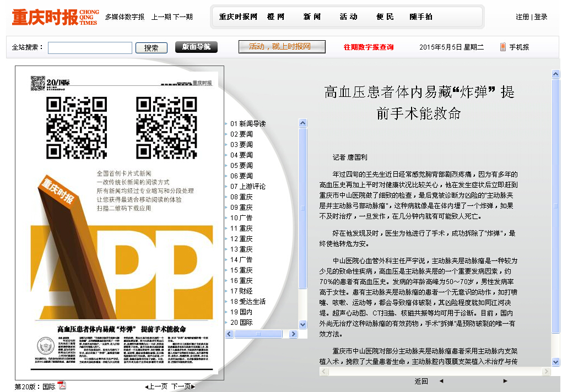Open 新闻 in the navigation bar

tap(312, 17)
